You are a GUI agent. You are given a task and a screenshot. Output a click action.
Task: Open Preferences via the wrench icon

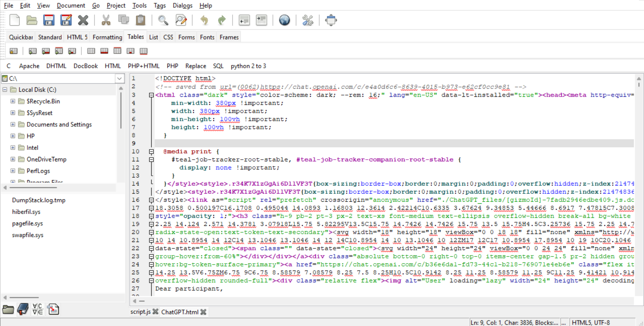pos(307,20)
